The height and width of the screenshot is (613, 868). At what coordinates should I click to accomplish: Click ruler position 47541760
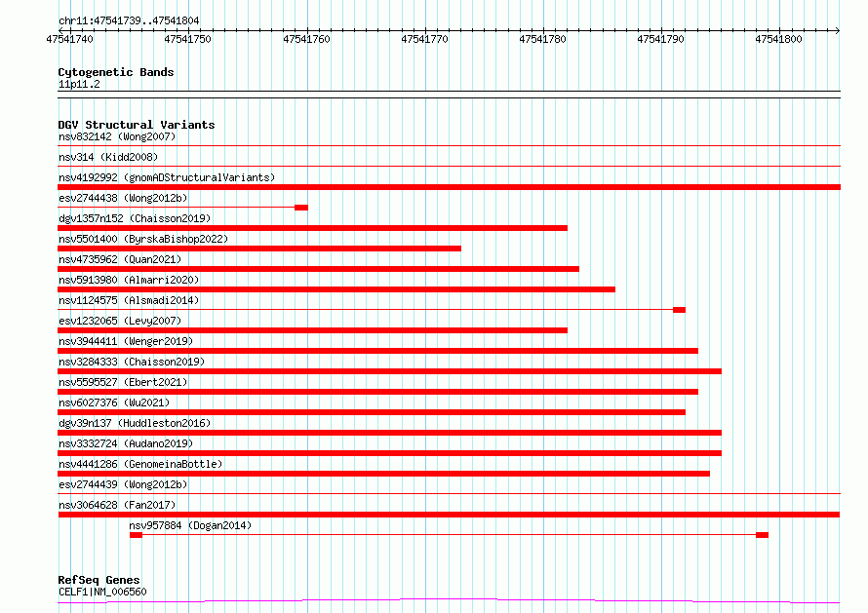[x=306, y=39]
